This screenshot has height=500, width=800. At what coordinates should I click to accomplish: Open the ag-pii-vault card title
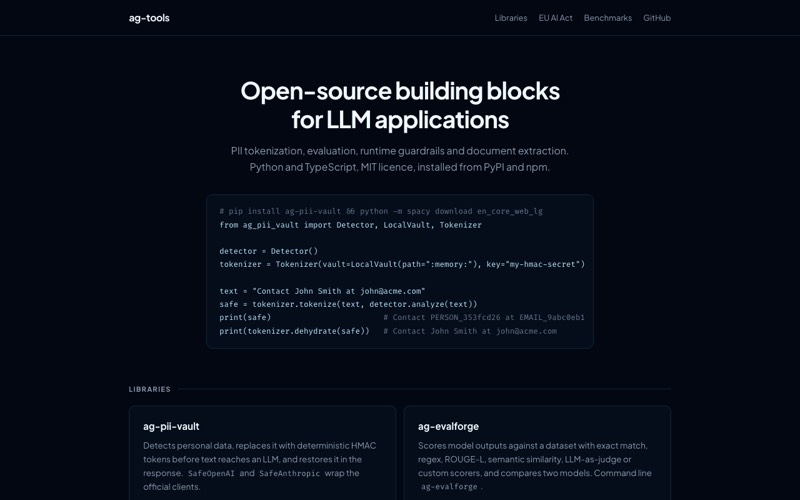171,427
